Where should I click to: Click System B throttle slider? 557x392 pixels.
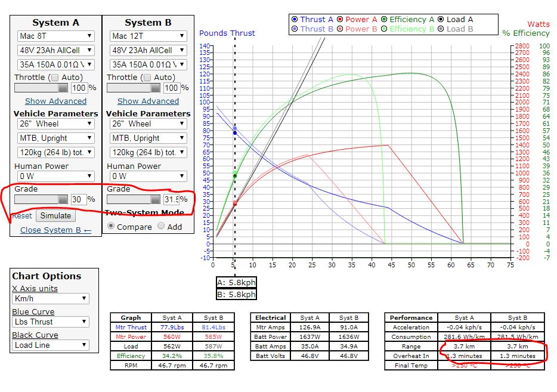pyautogui.click(x=134, y=88)
